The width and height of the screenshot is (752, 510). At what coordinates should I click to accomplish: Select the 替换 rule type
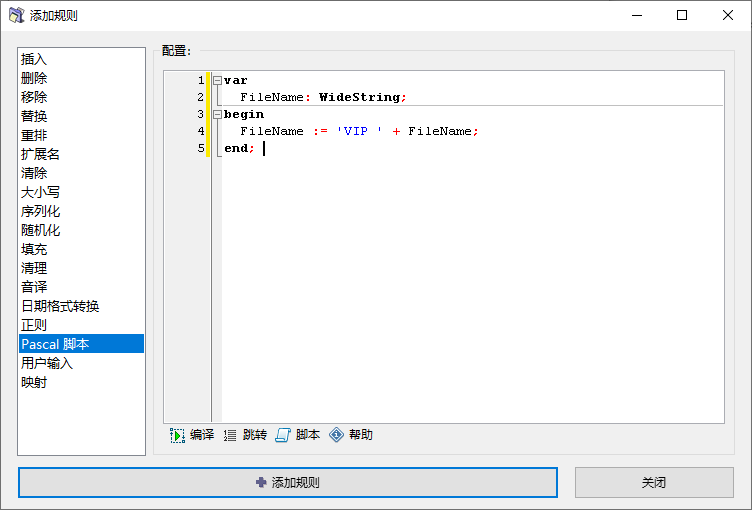pyautogui.click(x=81, y=116)
